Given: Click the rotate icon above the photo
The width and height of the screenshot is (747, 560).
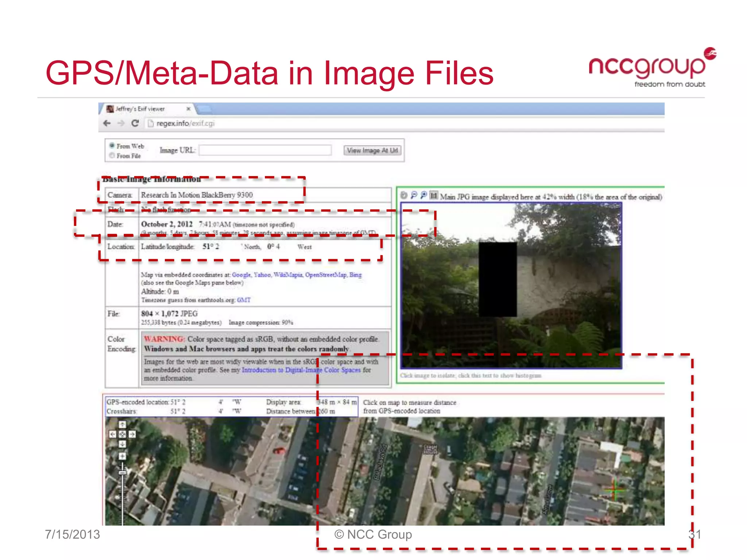Looking at the screenshot, I should click(x=404, y=195).
